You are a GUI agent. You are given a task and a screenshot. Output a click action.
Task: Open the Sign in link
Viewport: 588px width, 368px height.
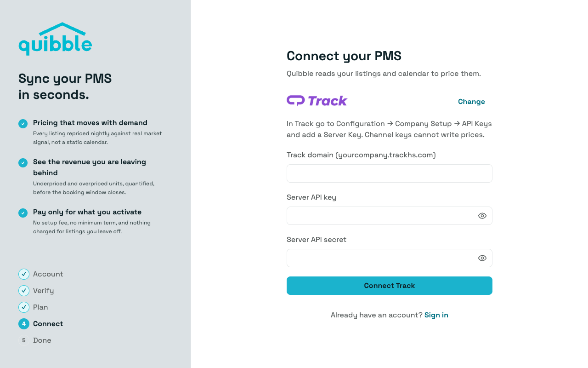(x=436, y=315)
